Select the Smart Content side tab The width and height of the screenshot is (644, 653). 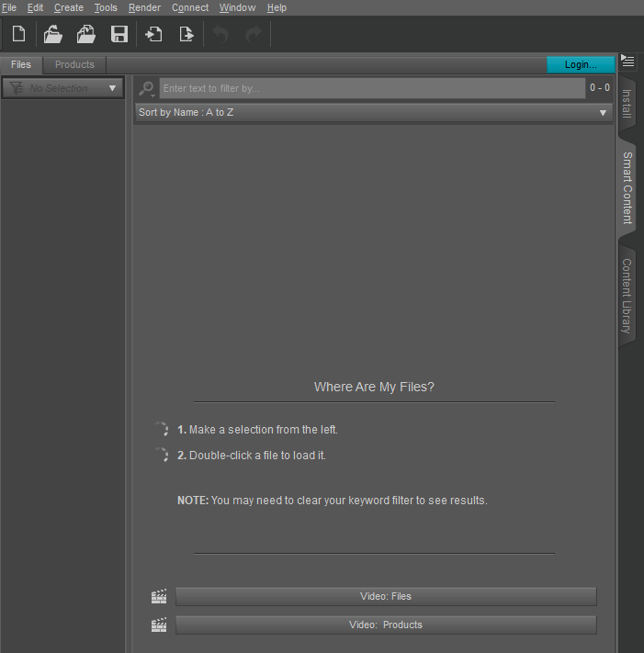click(x=627, y=188)
